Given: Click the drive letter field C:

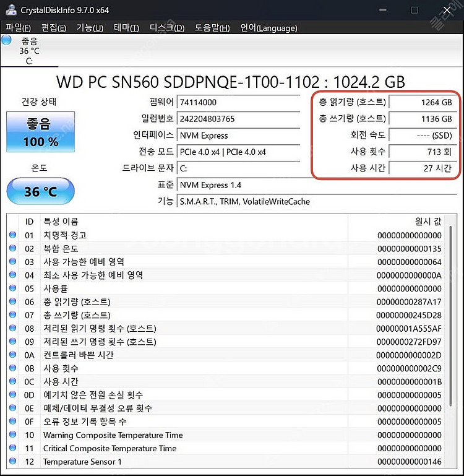Looking at the screenshot, I should tap(239, 168).
